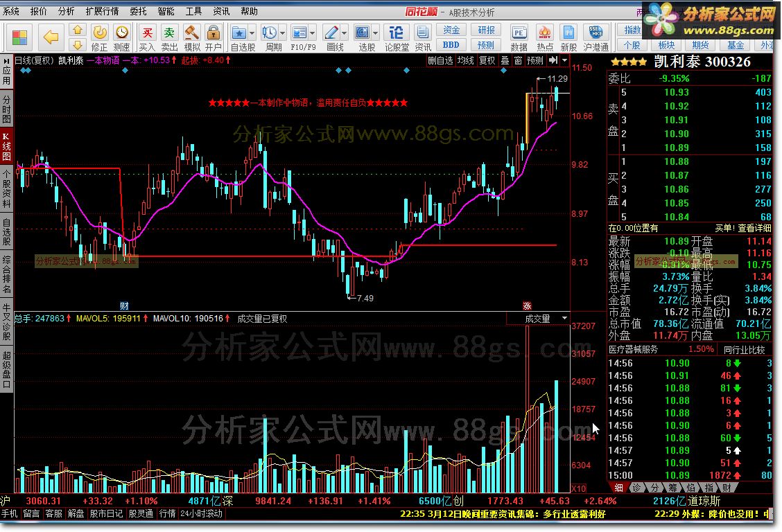
Task: Toggle the 预测 forecast option in chart header
Action: pos(535,60)
